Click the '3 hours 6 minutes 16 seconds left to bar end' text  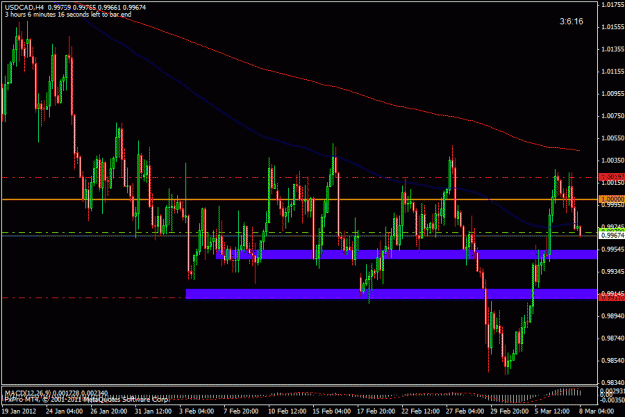coord(68,14)
